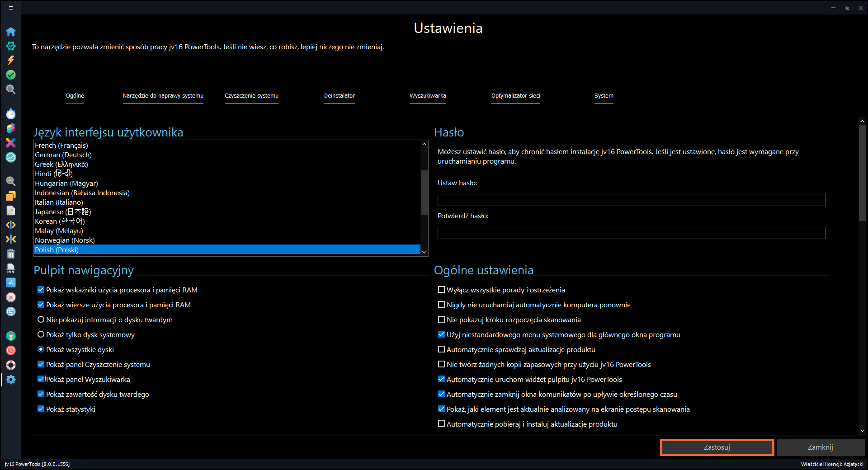Image resolution: width=868 pixels, height=470 pixels.
Task: Toggle Pokaż statystyki checkbox
Action: [41, 409]
